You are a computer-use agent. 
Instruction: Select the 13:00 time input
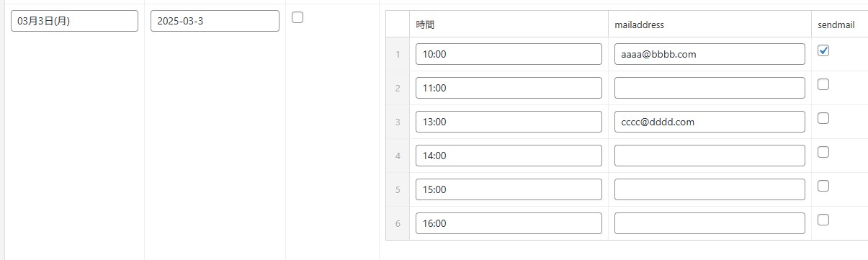pos(509,122)
